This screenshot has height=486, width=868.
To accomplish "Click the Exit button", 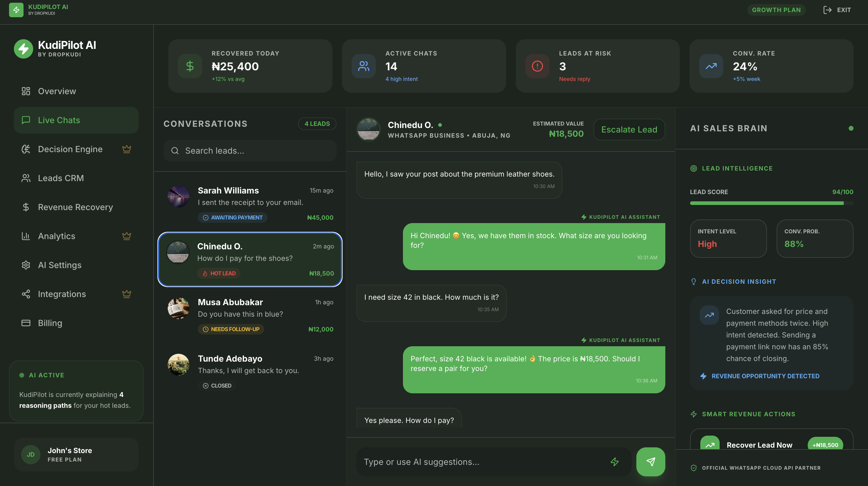I will tap(837, 10).
